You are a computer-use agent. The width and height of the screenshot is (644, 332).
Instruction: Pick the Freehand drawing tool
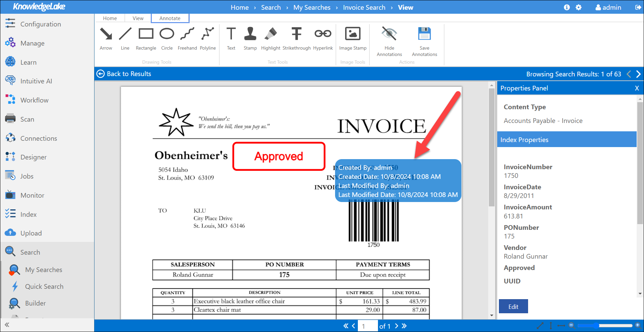pos(187,39)
